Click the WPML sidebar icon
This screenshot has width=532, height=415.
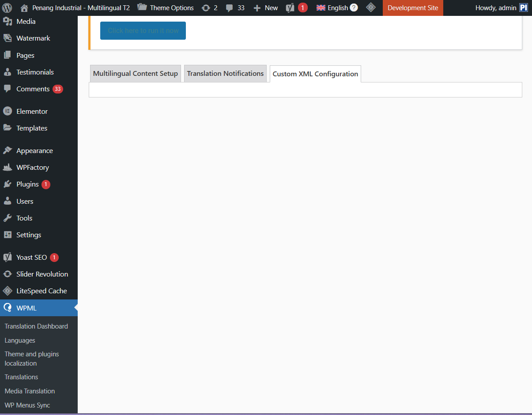coord(8,308)
